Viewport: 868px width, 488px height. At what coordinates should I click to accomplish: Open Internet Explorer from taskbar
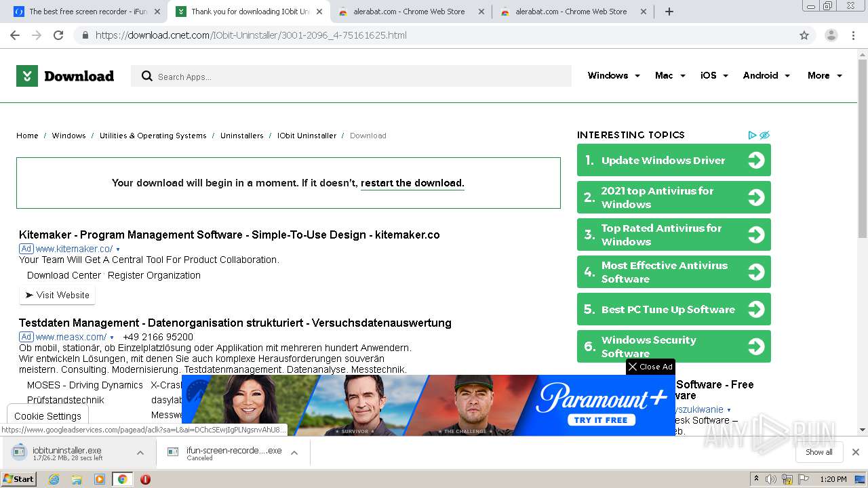(x=54, y=479)
